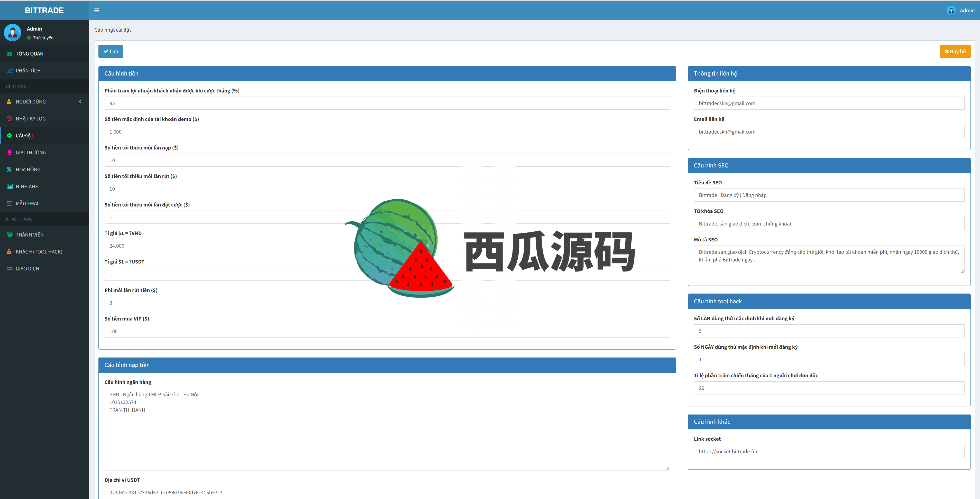
Task: Click the sidebar Admin profile picture
Action: click(13, 33)
